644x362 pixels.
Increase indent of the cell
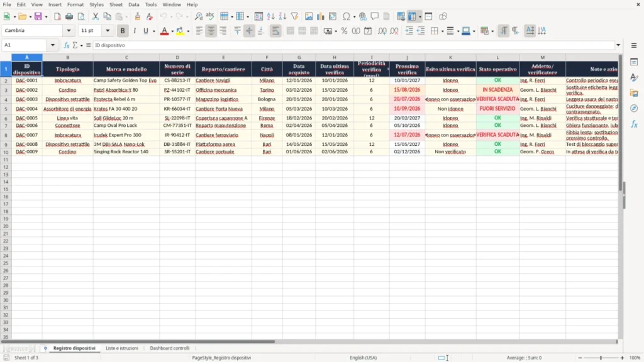(409, 31)
